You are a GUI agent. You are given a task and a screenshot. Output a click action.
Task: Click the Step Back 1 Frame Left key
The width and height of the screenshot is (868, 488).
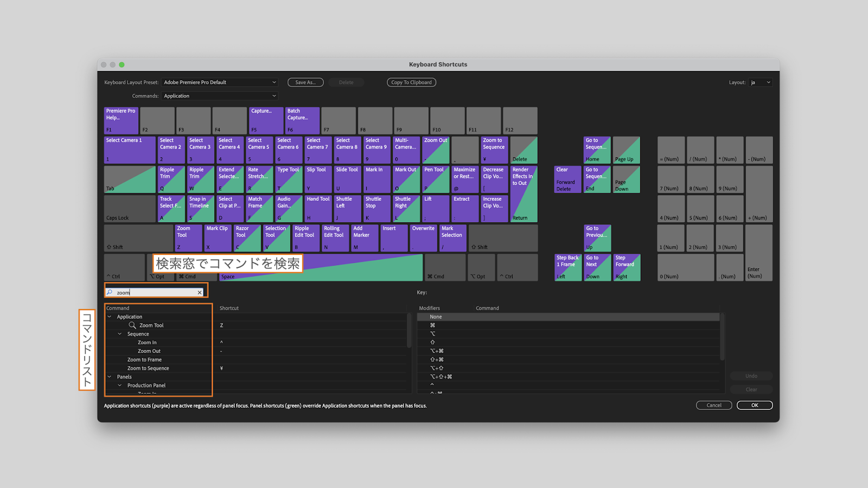click(567, 267)
